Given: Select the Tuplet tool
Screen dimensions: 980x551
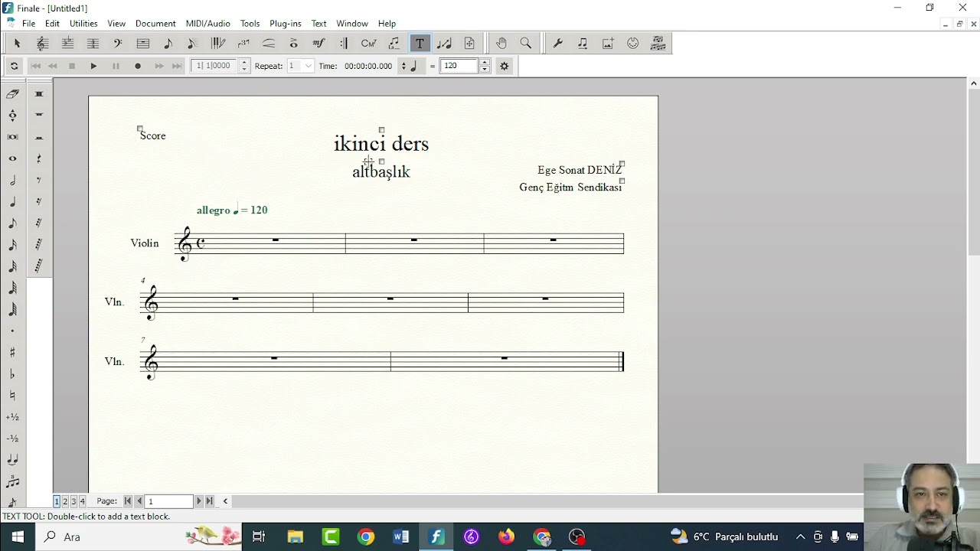Looking at the screenshot, I should click(x=243, y=44).
